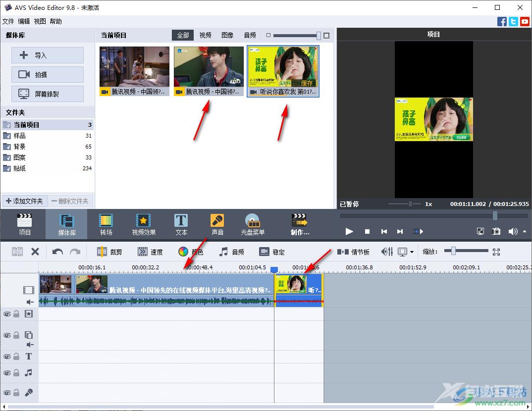Jump to next frame
This screenshot has height=411, width=532.
[x=400, y=231]
